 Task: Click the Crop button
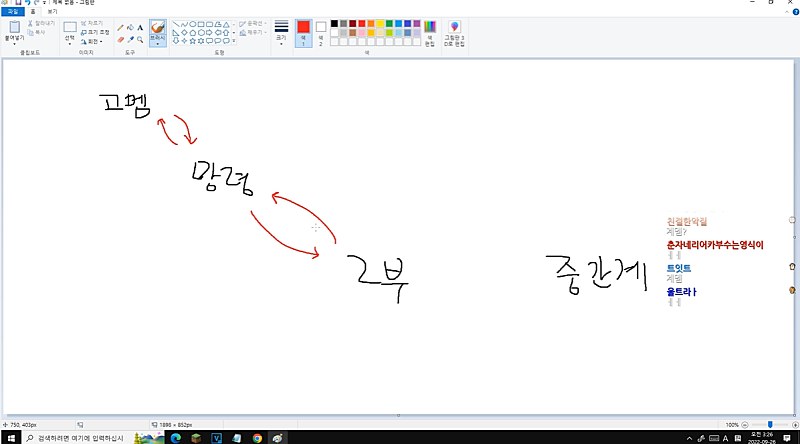(92, 23)
